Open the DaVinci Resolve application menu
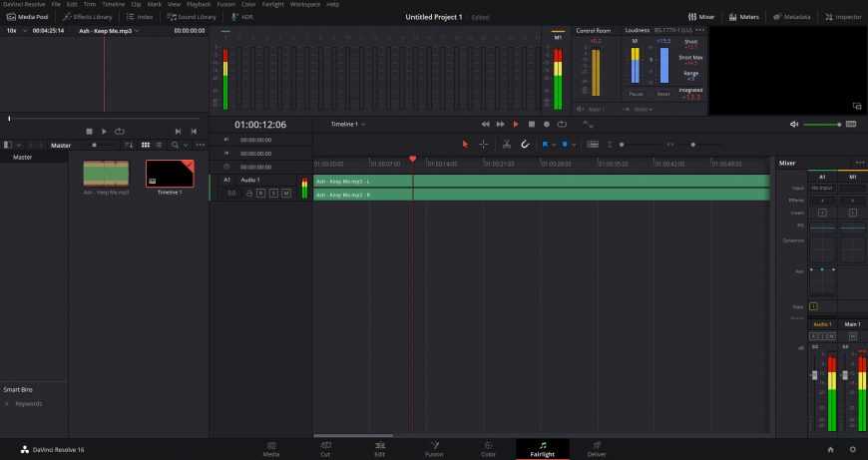Viewport: 868px width, 460px height. pos(24,4)
